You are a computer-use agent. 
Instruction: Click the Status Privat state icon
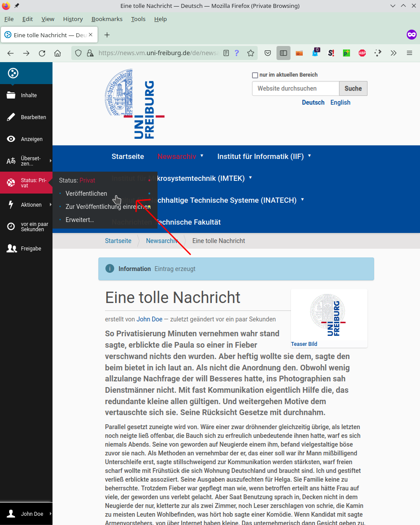click(11, 183)
